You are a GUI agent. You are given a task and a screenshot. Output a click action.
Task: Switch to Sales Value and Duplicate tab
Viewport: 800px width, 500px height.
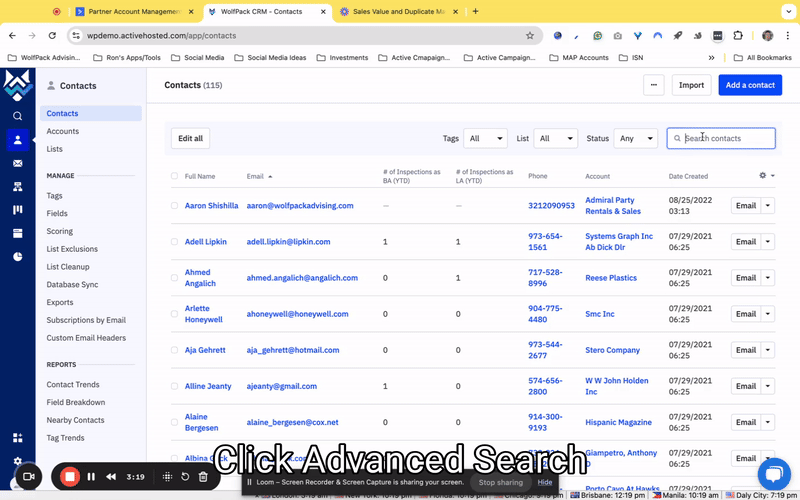(398, 11)
